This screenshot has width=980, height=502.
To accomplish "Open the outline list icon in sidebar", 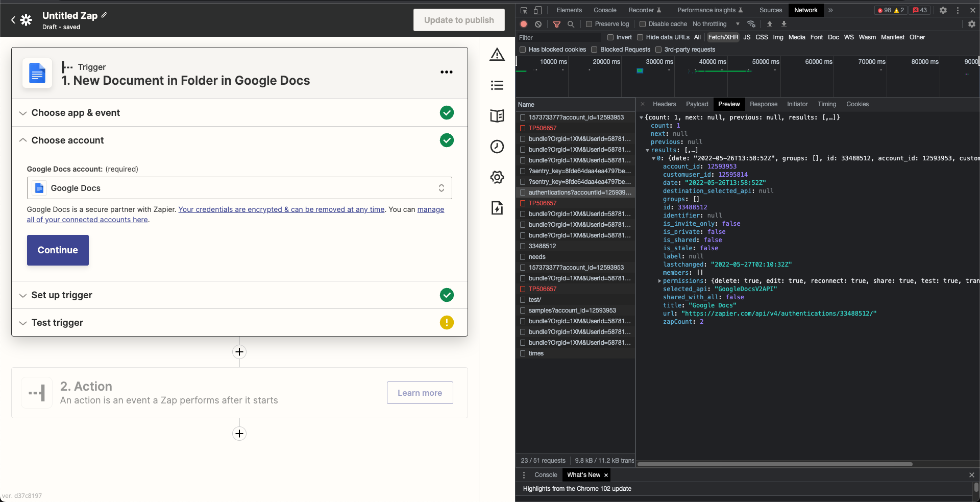I will (x=497, y=85).
